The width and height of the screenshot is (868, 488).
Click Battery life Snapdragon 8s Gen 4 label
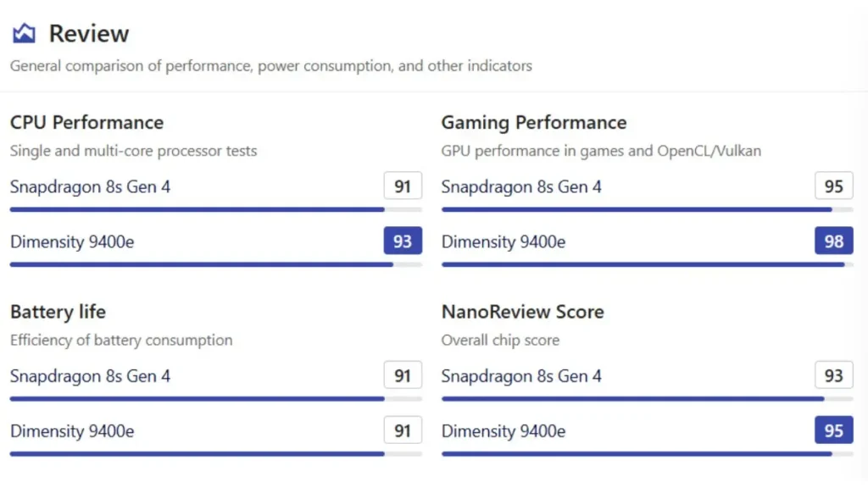click(90, 375)
